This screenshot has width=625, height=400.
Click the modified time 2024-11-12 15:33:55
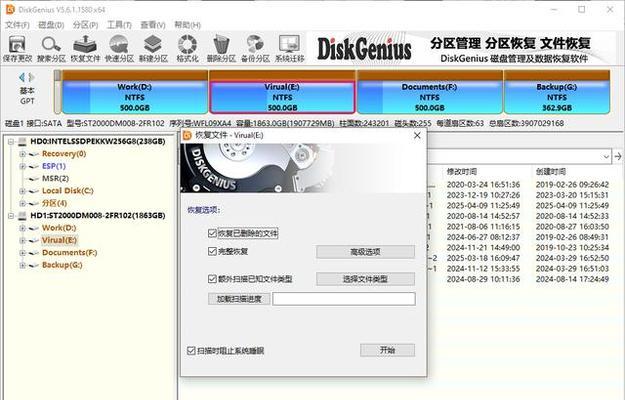point(483,269)
